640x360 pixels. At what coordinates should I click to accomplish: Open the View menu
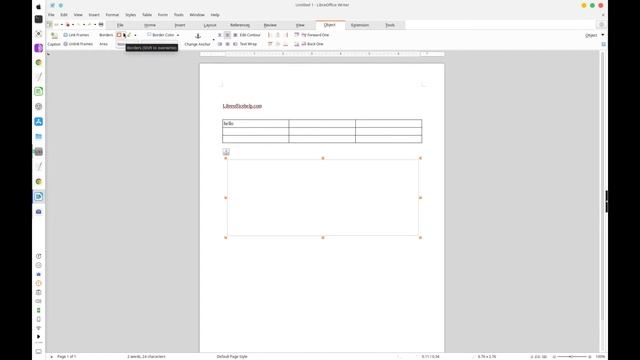78,15
